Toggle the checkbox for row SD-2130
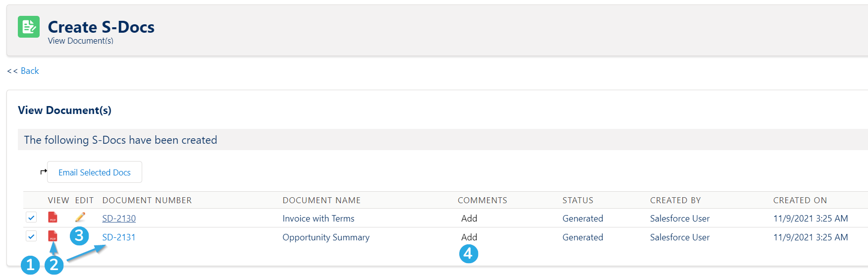 click(31, 217)
